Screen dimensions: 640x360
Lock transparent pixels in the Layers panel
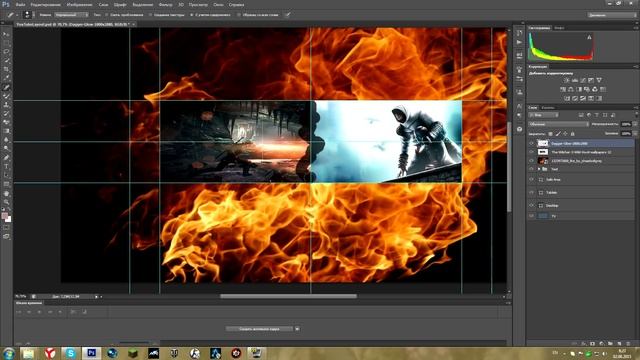click(x=550, y=134)
